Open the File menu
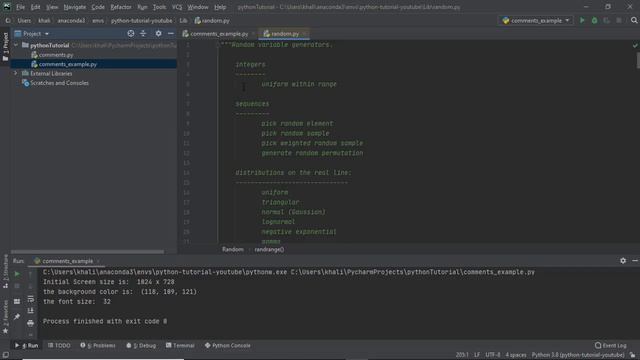 20,7
